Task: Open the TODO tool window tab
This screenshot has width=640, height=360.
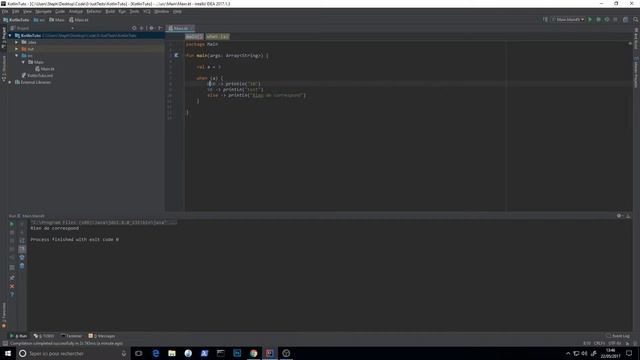Action: click(44, 336)
